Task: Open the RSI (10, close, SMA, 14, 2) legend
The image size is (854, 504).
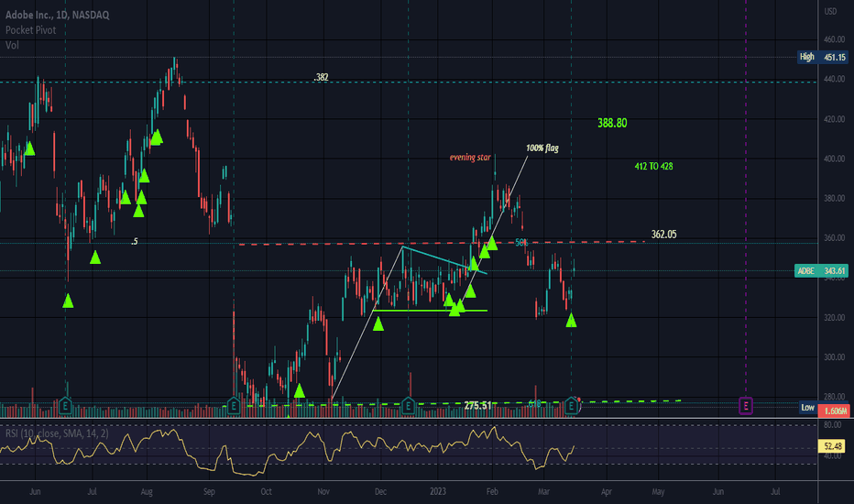Action: 57,433
